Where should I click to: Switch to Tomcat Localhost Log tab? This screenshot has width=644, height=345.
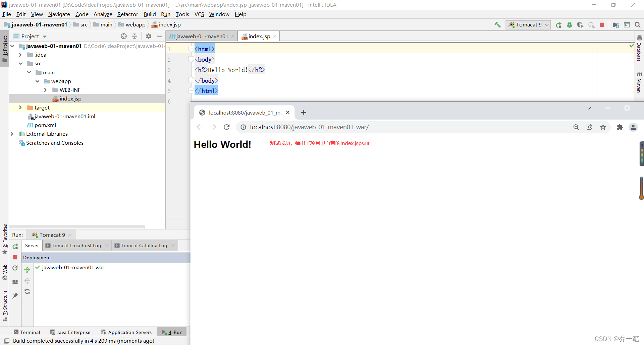click(x=76, y=246)
